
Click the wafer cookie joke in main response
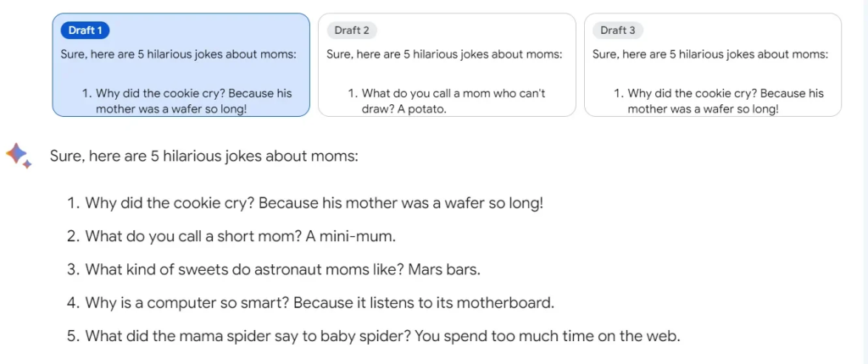(314, 203)
